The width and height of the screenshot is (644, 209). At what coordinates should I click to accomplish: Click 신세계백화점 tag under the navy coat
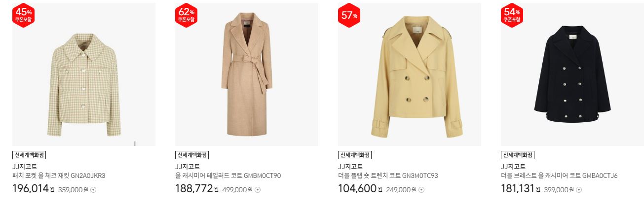(518, 155)
